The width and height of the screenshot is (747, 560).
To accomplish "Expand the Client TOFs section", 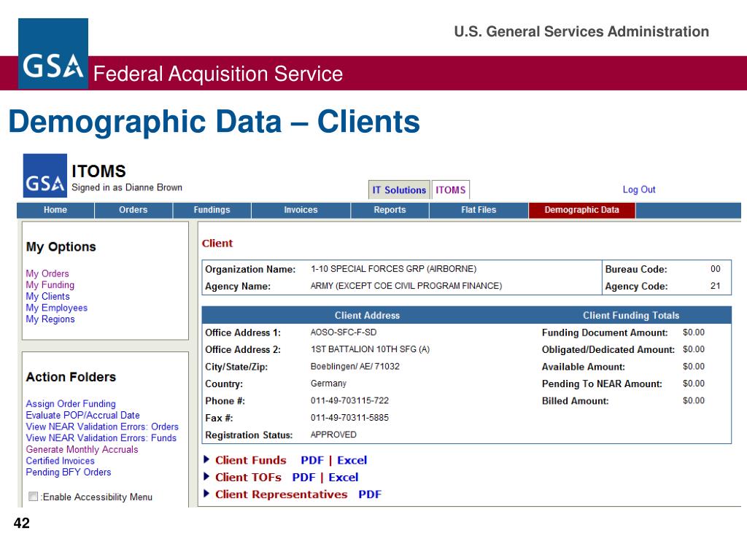I will pyautogui.click(x=206, y=477).
